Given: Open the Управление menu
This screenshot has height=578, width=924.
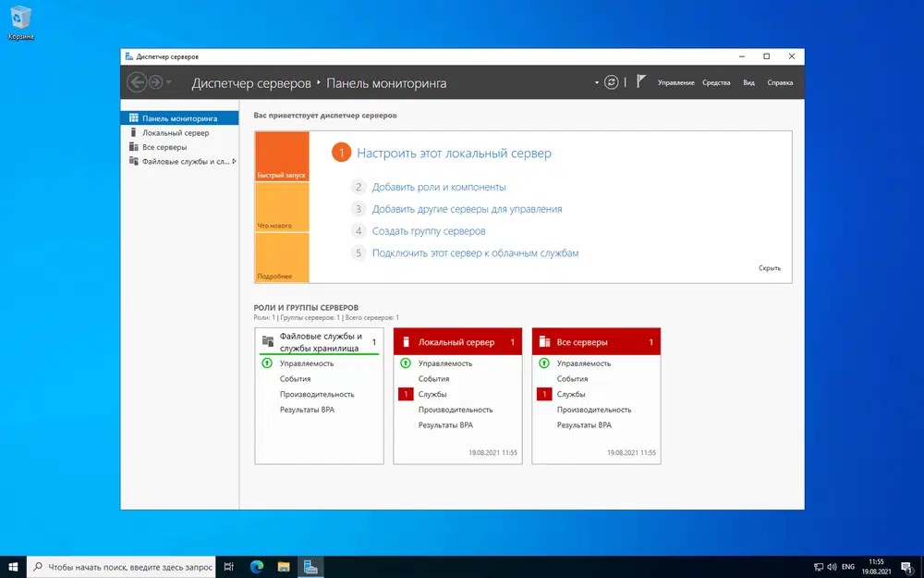Looking at the screenshot, I should 676,82.
